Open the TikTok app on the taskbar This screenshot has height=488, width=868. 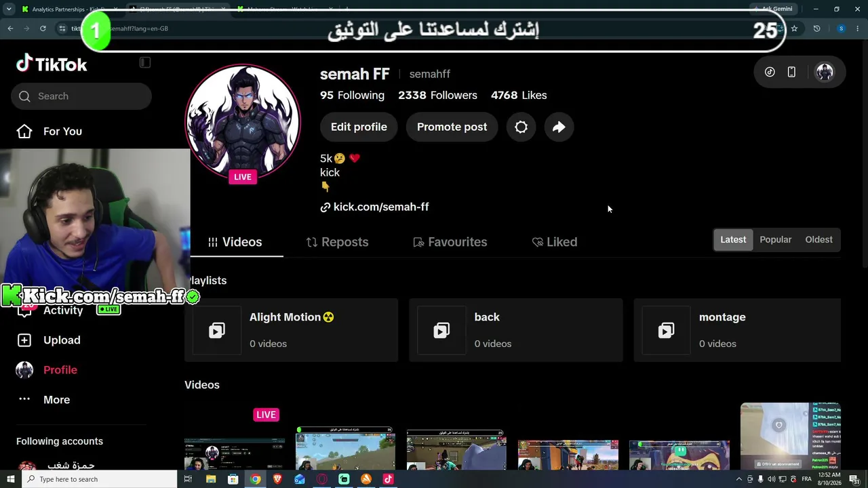pyautogui.click(x=388, y=479)
